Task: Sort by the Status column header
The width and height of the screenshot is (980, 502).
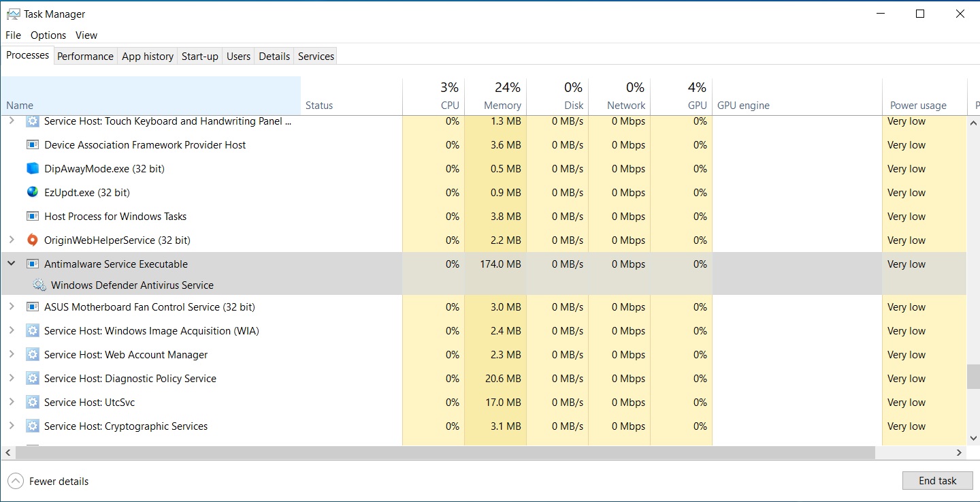Action: (x=351, y=96)
